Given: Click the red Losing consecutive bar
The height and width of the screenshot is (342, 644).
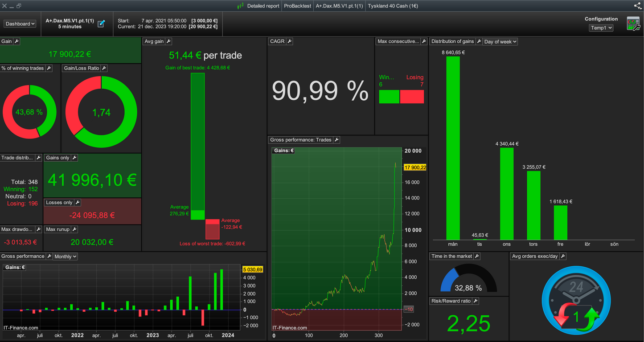Looking at the screenshot, I should (x=412, y=97).
